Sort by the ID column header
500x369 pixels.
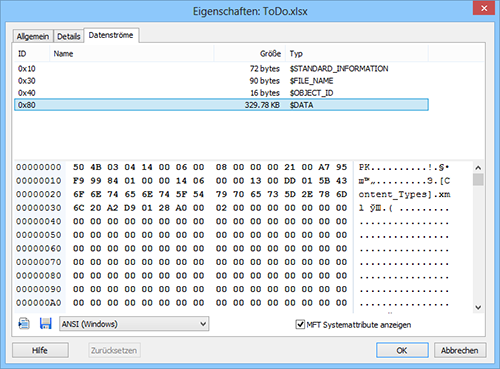point(32,54)
